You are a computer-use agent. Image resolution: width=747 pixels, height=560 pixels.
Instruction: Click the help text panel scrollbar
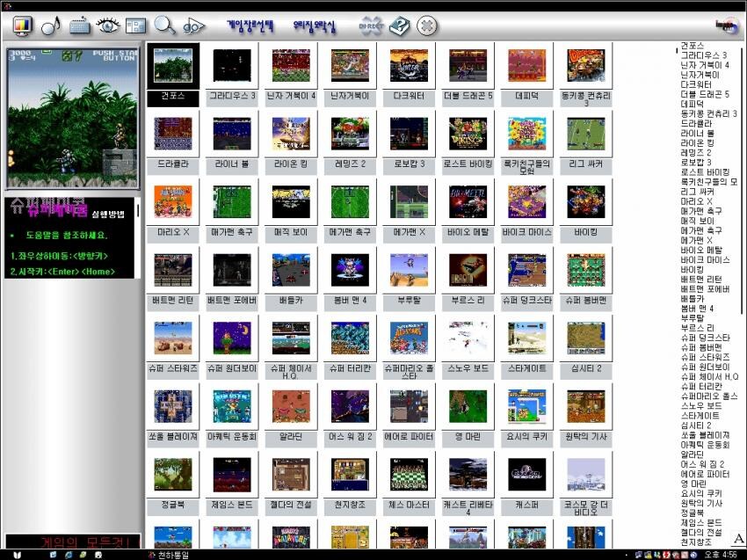pyautogui.click(x=138, y=210)
